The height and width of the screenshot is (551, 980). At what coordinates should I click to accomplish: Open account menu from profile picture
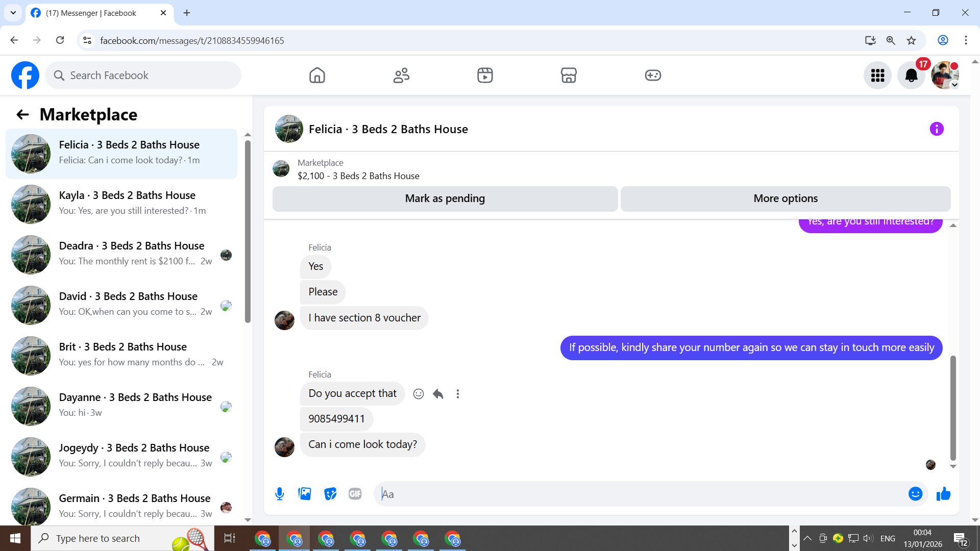tap(944, 76)
